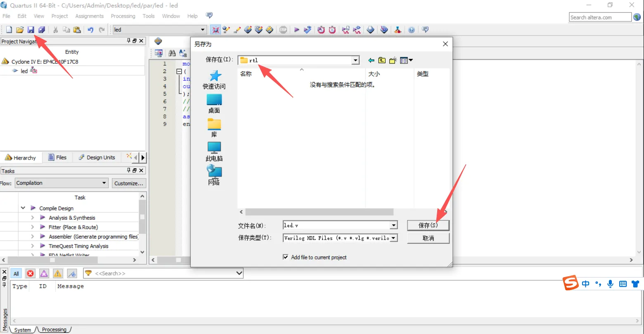
Task: Toggle the flagged messages filter
Action: [x=72, y=273]
